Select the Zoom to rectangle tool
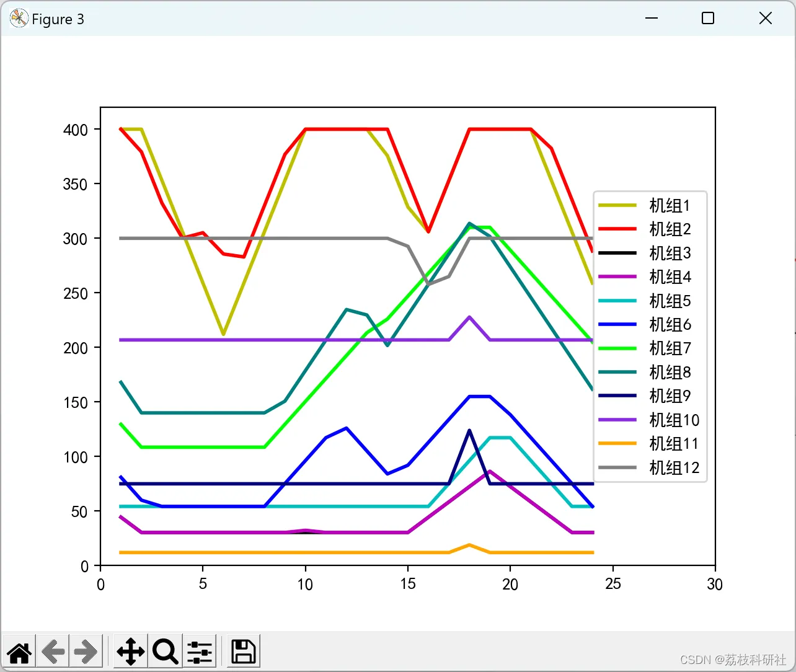The height and width of the screenshot is (672, 796). [x=166, y=652]
